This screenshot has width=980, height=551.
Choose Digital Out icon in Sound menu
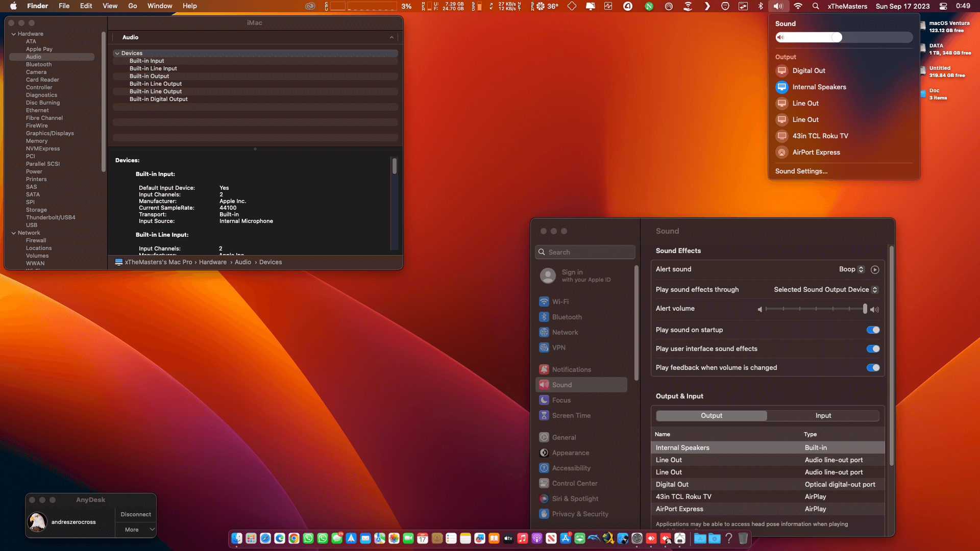point(782,70)
